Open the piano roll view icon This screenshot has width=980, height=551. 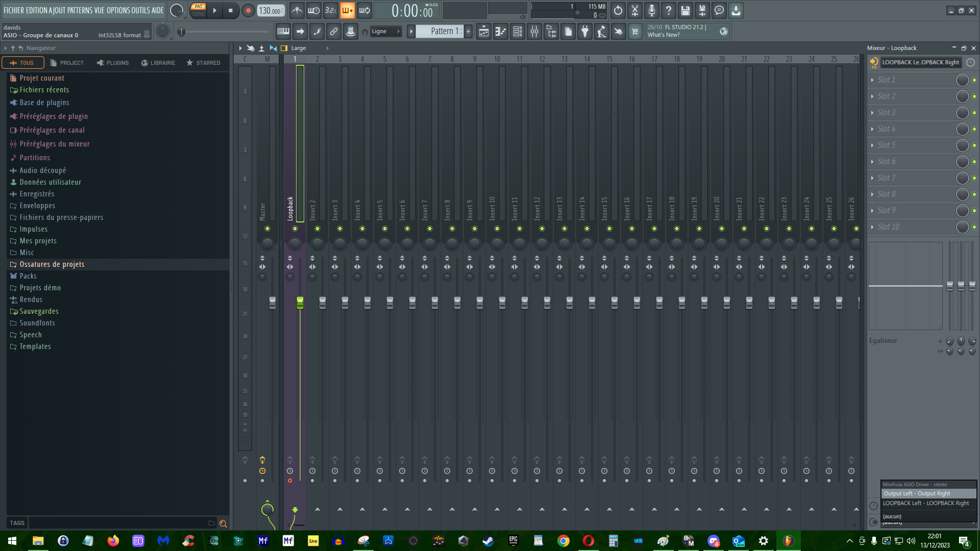(x=501, y=32)
